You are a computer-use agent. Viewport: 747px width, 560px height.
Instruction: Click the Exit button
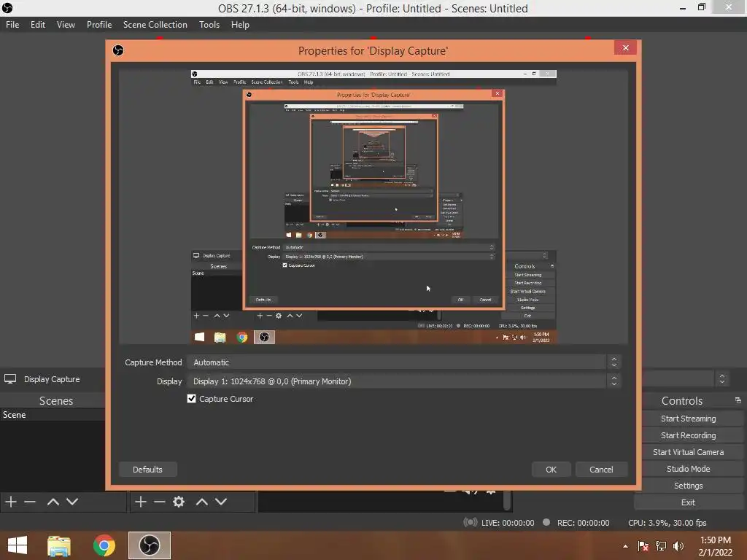[688, 502]
